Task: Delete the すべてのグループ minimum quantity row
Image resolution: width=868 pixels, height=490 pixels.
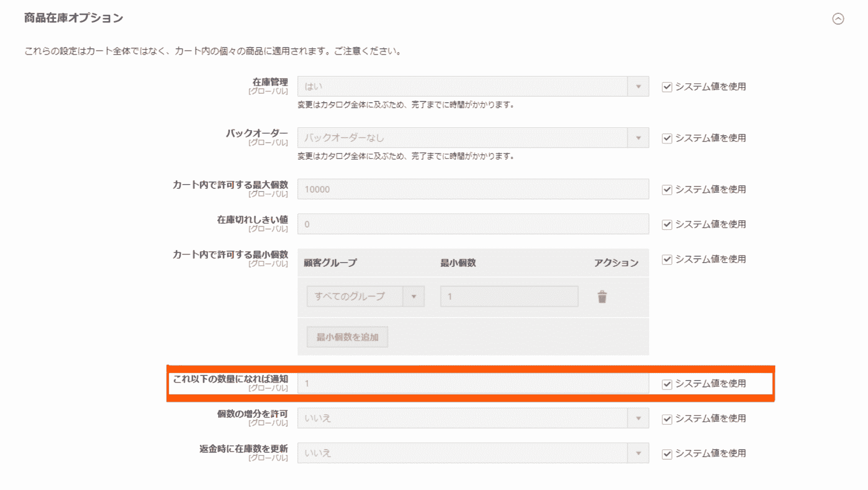Action: (601, 297)
